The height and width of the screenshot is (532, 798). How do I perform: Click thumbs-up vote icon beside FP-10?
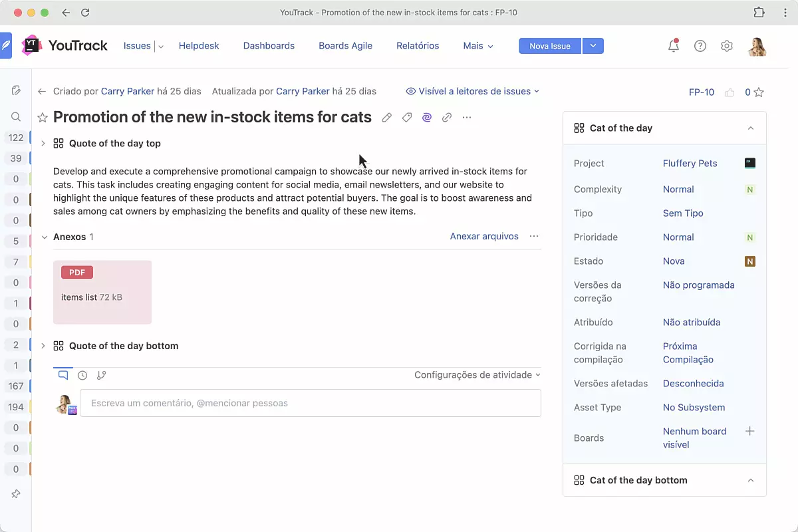tap(730, 92)
